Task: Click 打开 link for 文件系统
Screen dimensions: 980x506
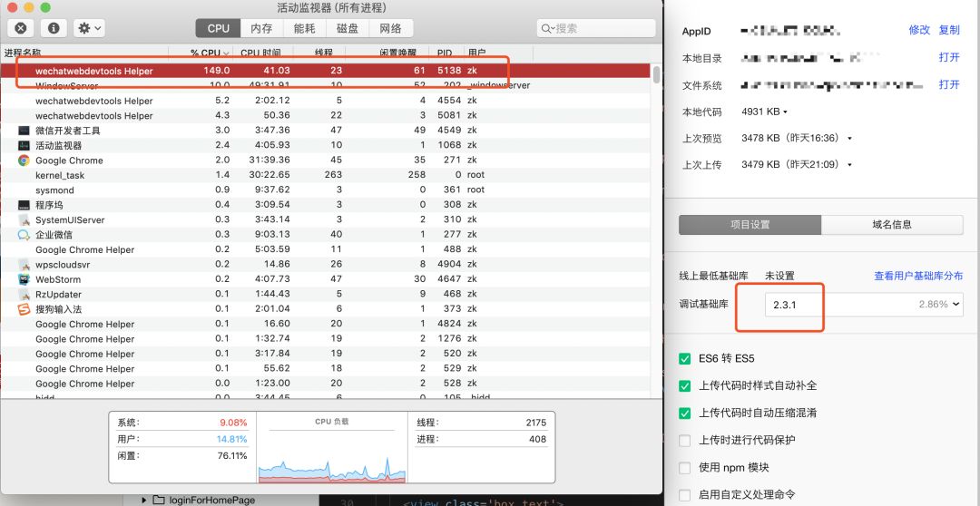Action: click(949, 84)
